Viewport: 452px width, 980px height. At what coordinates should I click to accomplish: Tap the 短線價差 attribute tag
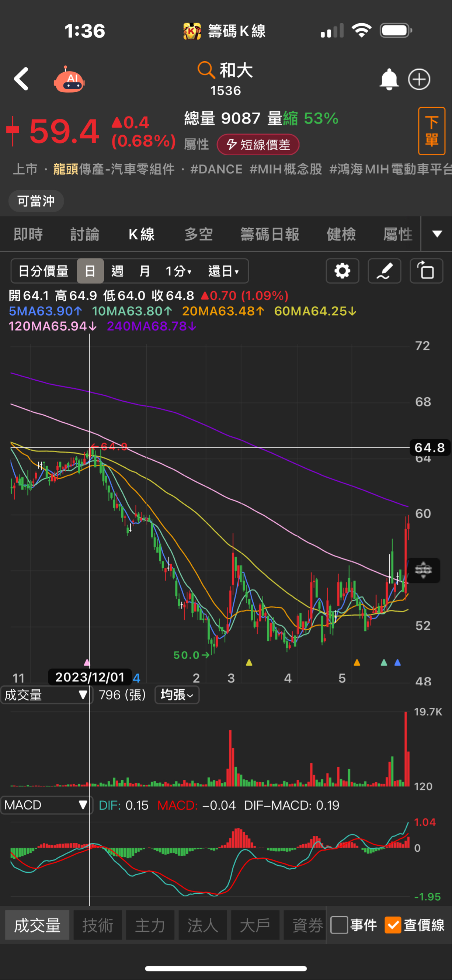tap(258, 145)
